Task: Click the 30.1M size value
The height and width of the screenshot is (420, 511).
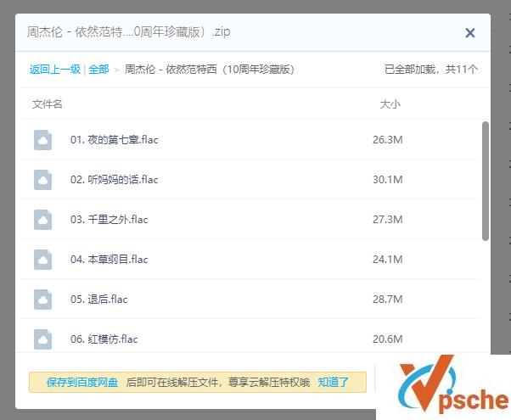Action: coord(388,180)
